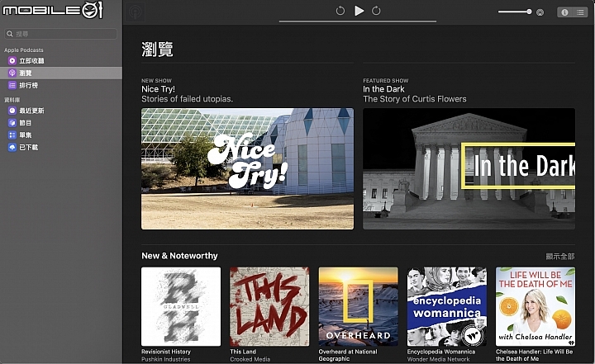The width and height of the screenshot is (595, 364).
Task: Click the Pushkin Industries publisher text
Action: pyautogui.click(x=166, y=359)
